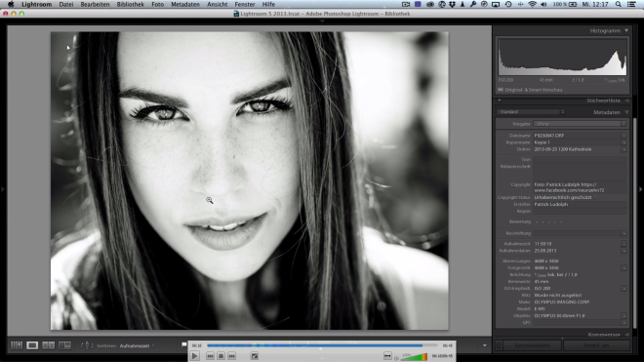Open Spotlight search in menu bar

click(x=618, y=4)
